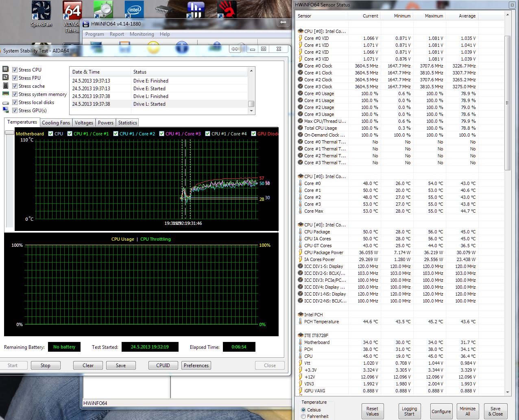Toggle the Stress cache checkbox
Image resolution: width=519 pixels, height=420 pixels.
click(x=15, y=86)
